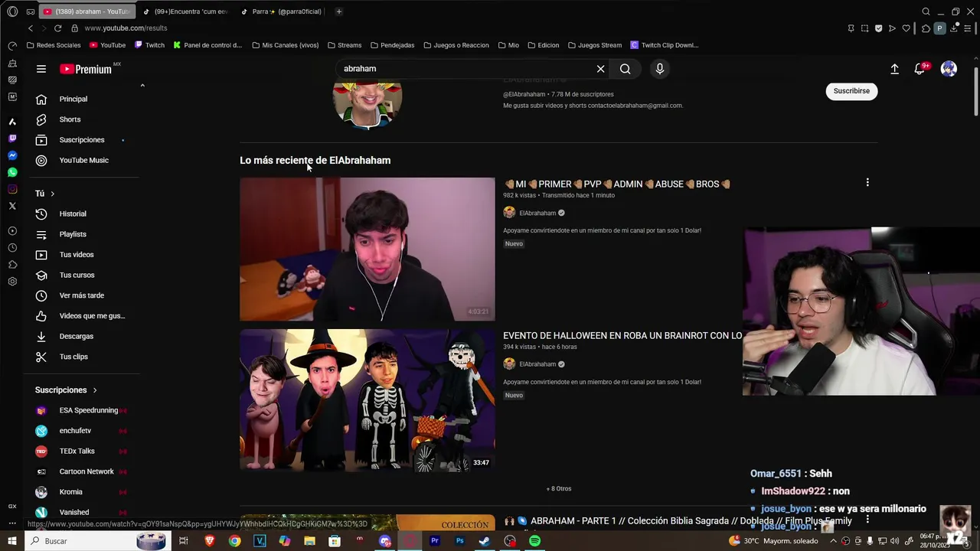Open the notifications bell
Screen dimensions: 980x551
click(921, 69)
